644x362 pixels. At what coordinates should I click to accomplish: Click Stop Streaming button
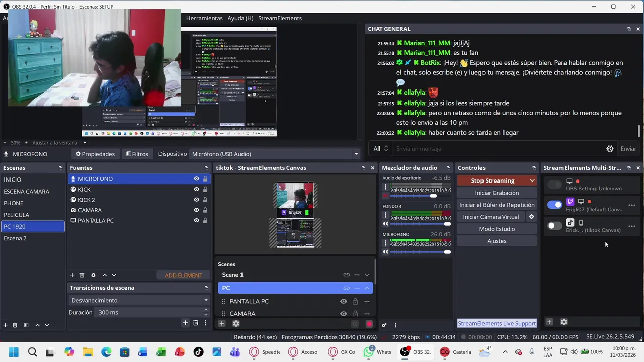point(493,180)
